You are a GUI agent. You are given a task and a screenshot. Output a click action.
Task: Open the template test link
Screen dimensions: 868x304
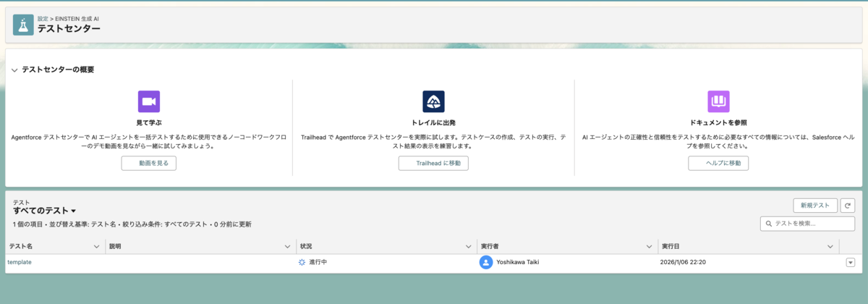(x=20, y=262)
